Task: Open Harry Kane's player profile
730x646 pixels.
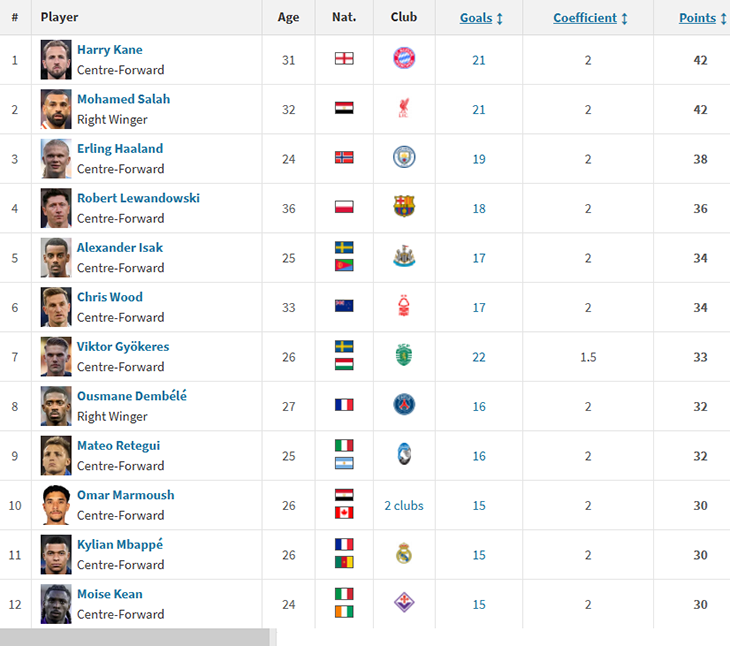Action: 109,50
